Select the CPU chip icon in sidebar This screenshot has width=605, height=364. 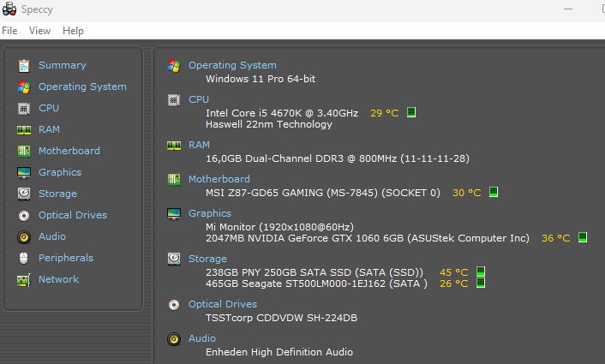pos(24,109)
